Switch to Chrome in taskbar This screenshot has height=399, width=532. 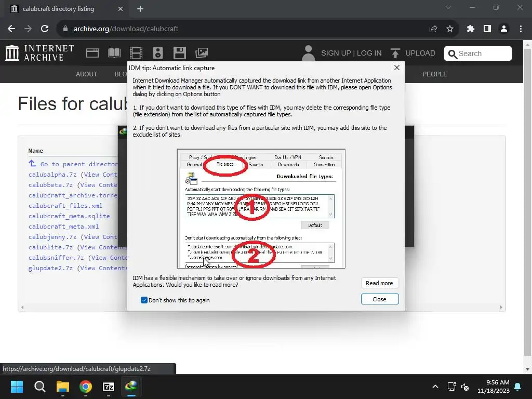[86, 387]
